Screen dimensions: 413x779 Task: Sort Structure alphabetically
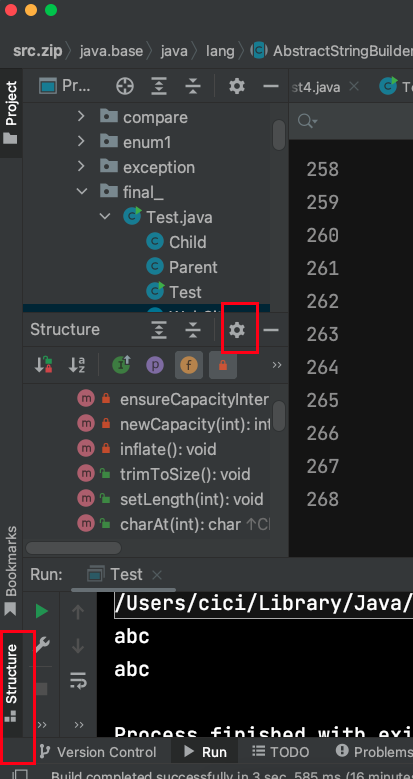76,365
